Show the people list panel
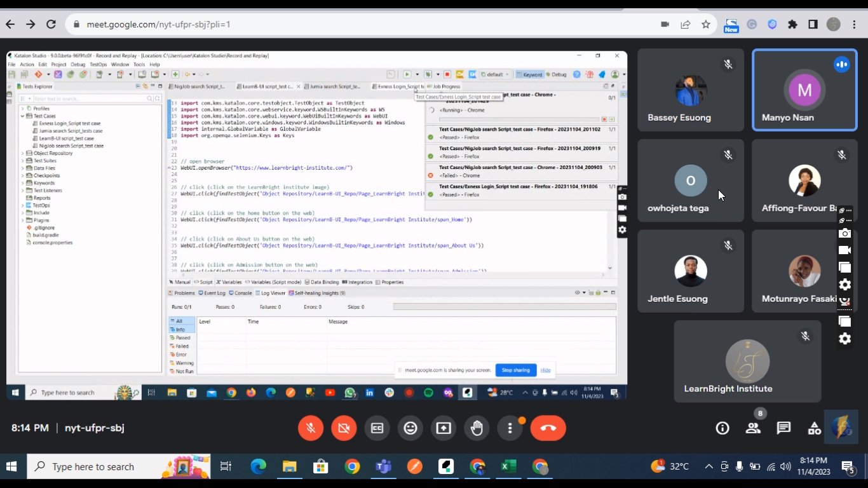This screenshot has height=488, width=868. (x=753, y=428)
